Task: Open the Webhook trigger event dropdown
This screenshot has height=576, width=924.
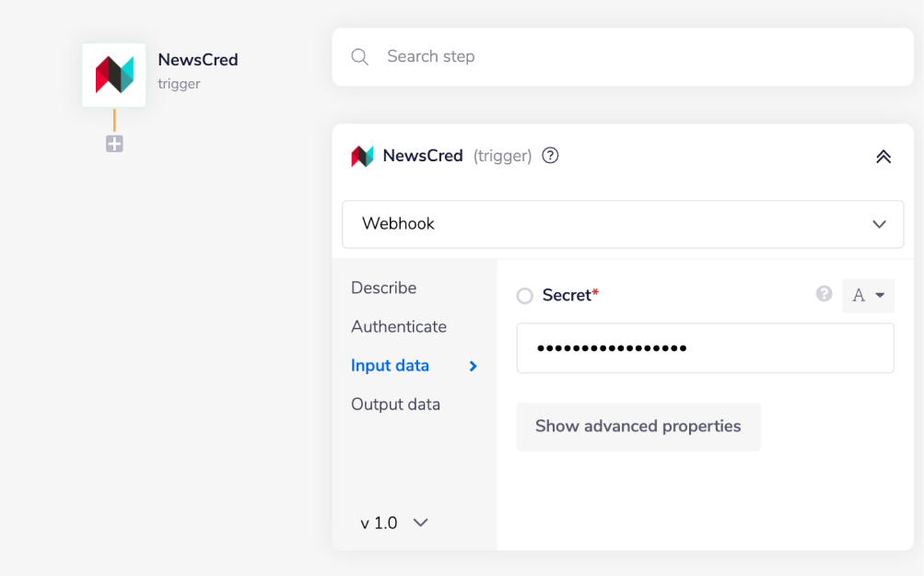Action: [x=622, y=224]
